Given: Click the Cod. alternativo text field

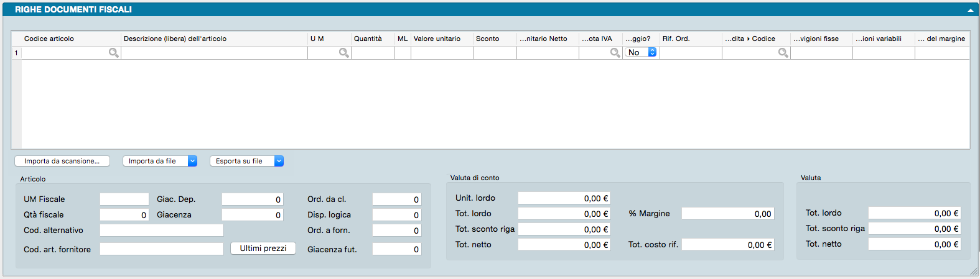Looking at the screenshot, I should pyautogui.click(x=161, y=230).
